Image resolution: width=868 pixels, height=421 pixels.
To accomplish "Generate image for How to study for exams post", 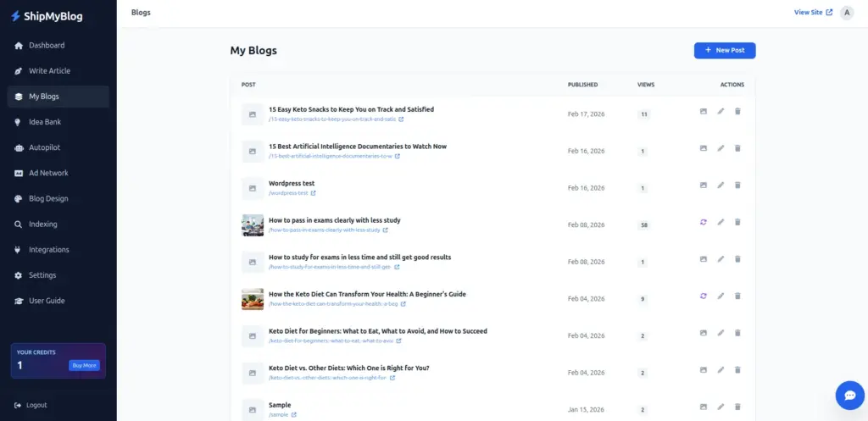I will (703, 259).
